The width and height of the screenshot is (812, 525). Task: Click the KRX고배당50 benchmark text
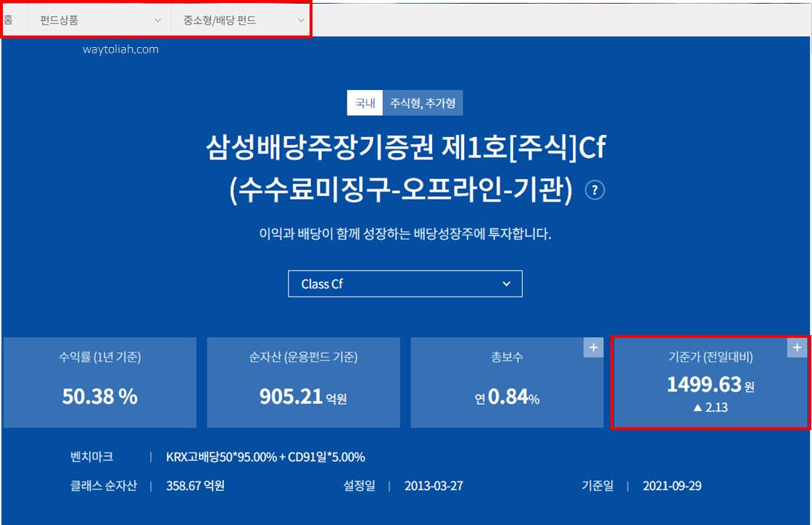click(265, 457)
